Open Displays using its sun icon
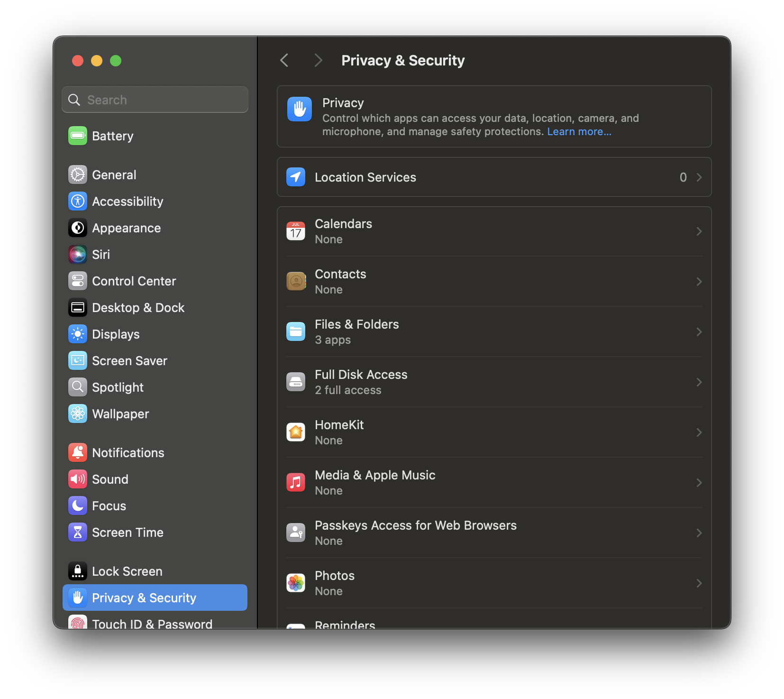Screen dimensions: 784x699 click(77, 334)
